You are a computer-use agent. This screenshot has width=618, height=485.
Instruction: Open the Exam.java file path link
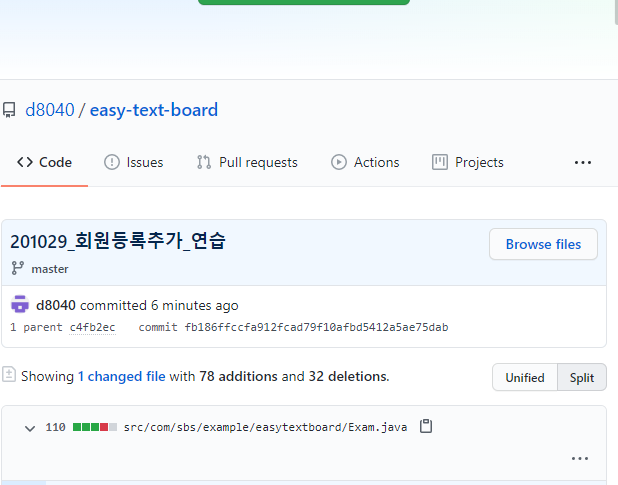point(265,427)
